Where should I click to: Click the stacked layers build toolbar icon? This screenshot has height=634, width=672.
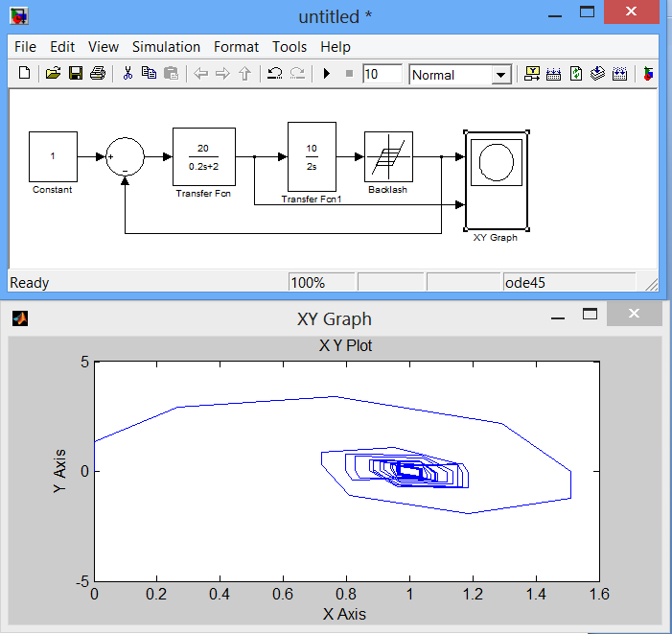click(597, 74)
